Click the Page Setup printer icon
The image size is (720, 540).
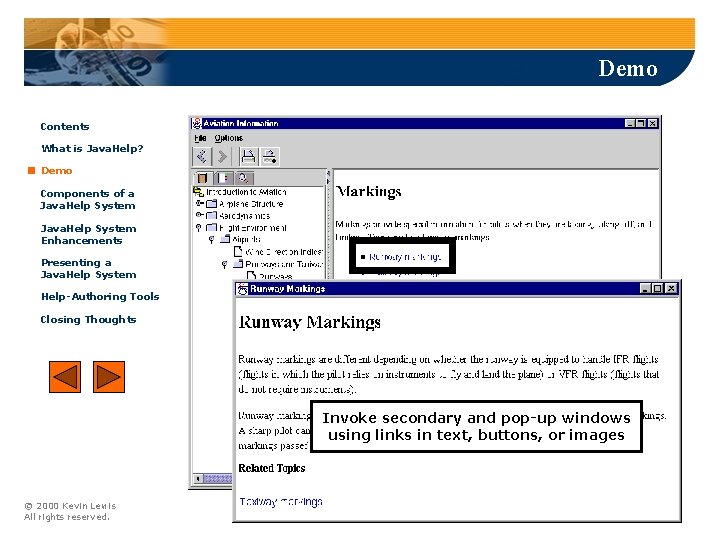(x=270, y=157)
